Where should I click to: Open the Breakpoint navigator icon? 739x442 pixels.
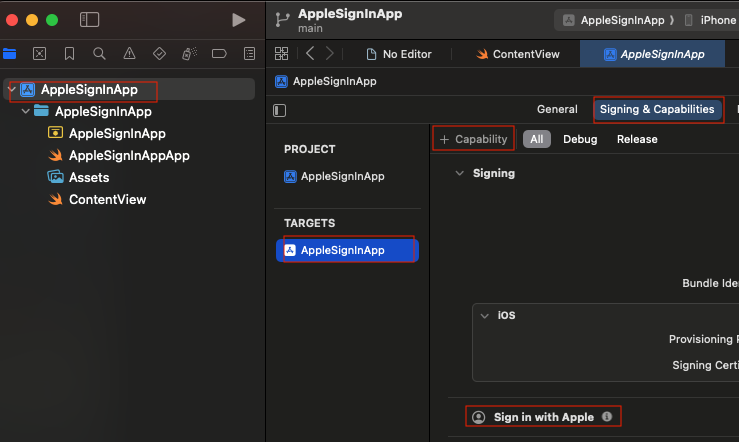click(219, 54)
